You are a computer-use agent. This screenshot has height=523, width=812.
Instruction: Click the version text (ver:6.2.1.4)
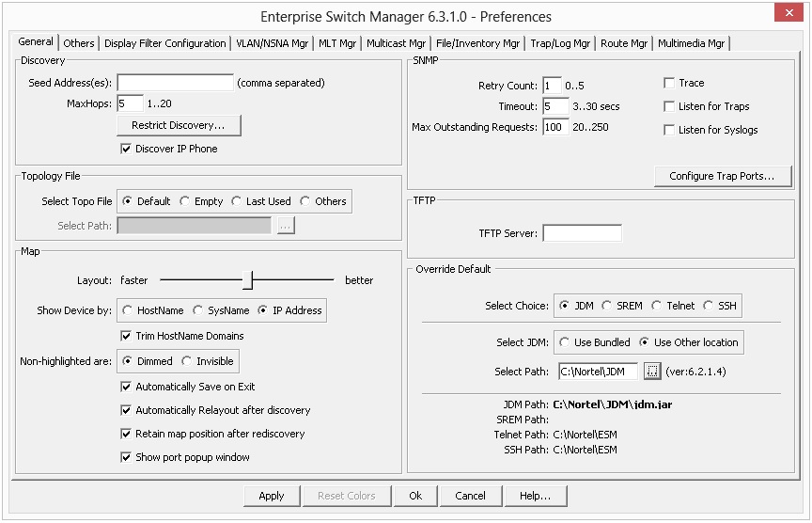[695, 372]
